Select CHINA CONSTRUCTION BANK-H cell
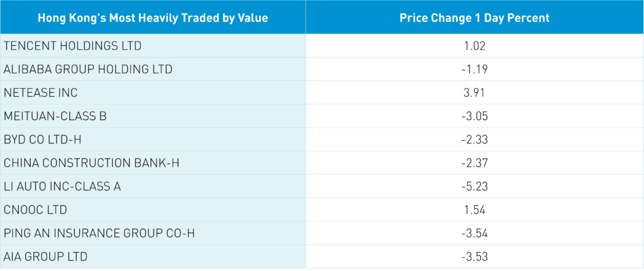This screenshot has width=644, height=271. (92, 163)
